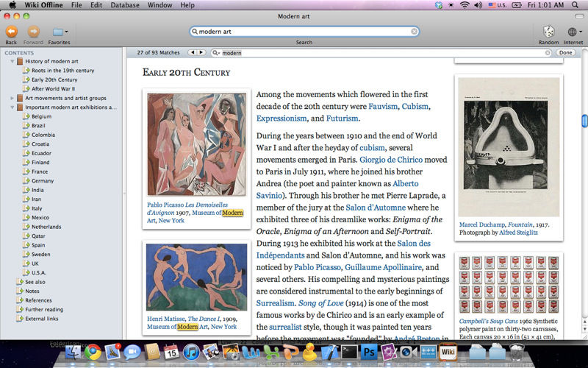Jump to the Germany section

point(43,180)
